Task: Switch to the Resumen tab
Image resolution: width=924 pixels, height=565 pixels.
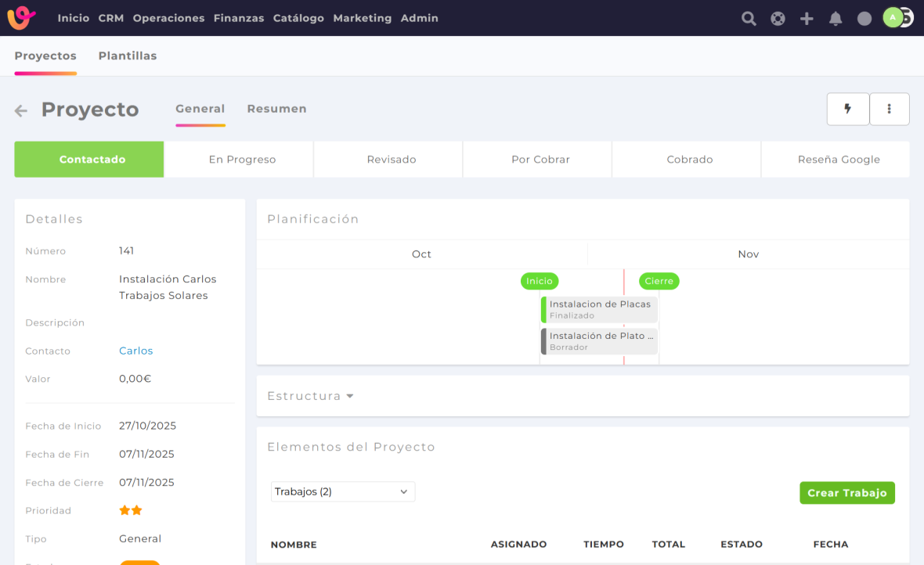Action: [276, 109]
